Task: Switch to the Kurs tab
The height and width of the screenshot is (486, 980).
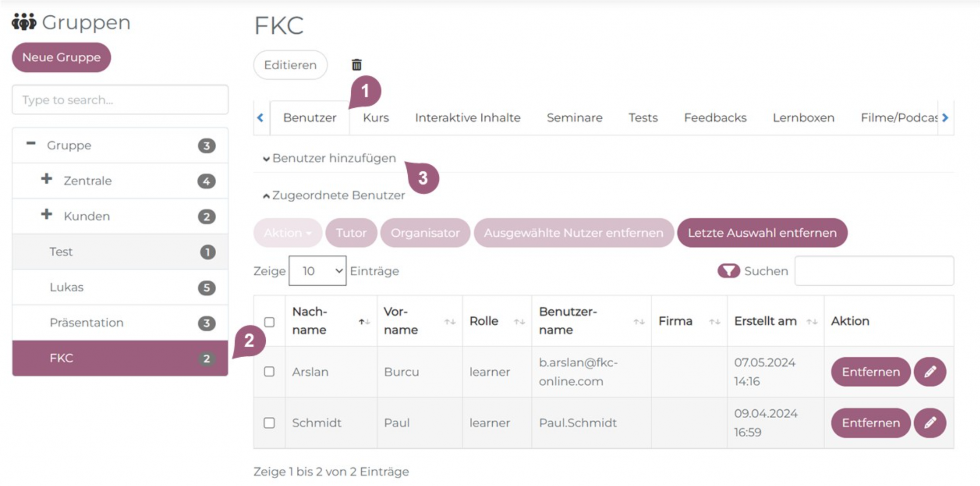Action: (x=376, y=118)
